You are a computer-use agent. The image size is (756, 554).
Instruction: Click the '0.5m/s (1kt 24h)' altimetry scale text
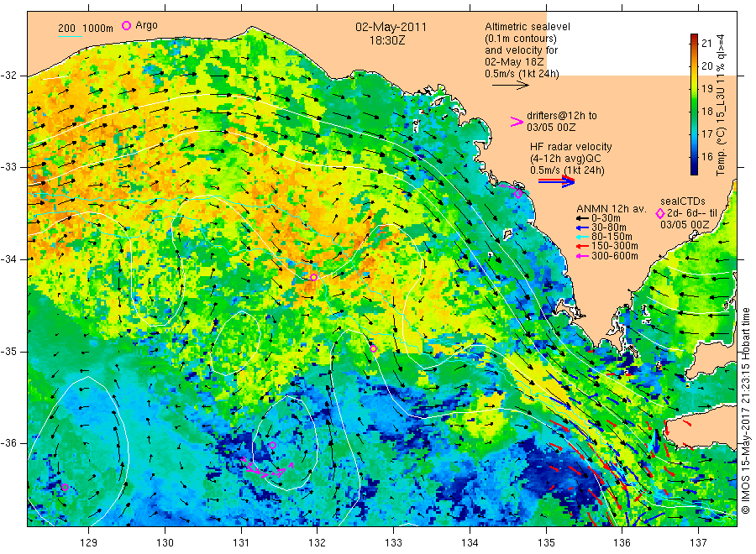(522, 74)
